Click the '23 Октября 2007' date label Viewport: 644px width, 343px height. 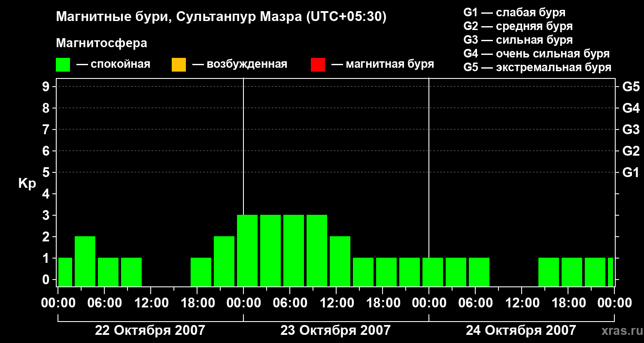[x=335, y=331]
